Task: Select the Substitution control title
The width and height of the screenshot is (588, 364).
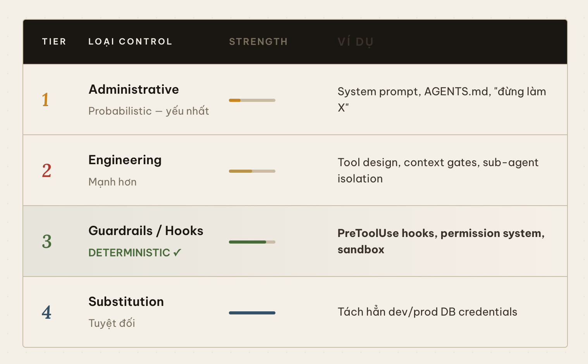Action: click(126, 302)
